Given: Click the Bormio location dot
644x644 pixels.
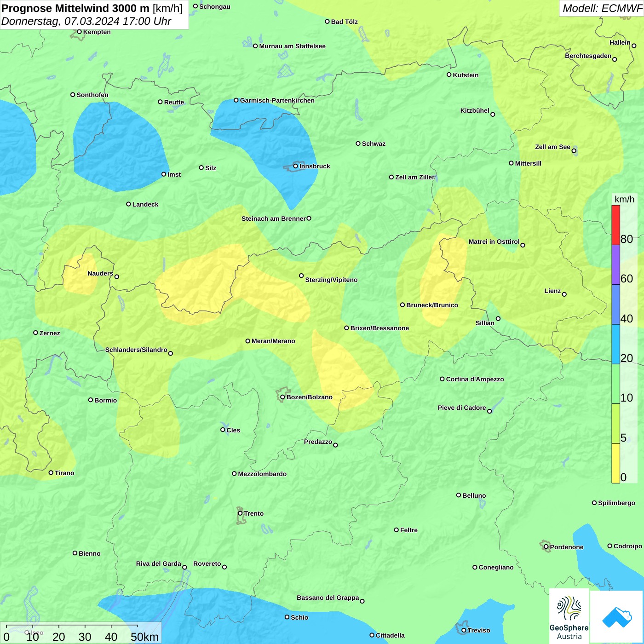Looking at the screenshot, I should [x=91, y=400].
